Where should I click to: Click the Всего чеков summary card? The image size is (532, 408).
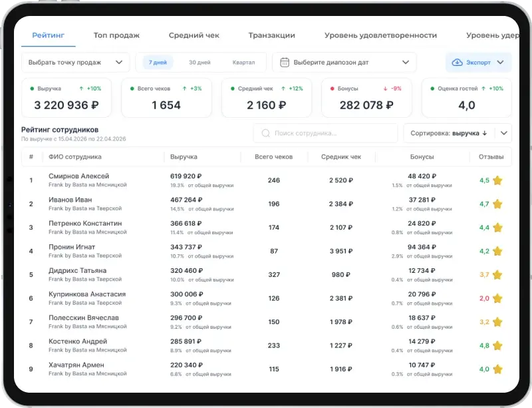point(166,98)
